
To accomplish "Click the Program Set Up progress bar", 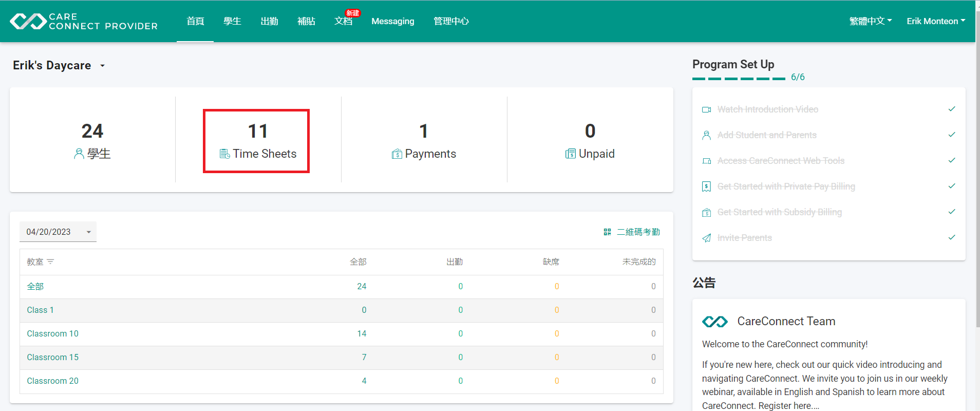I will coord(739,79).
